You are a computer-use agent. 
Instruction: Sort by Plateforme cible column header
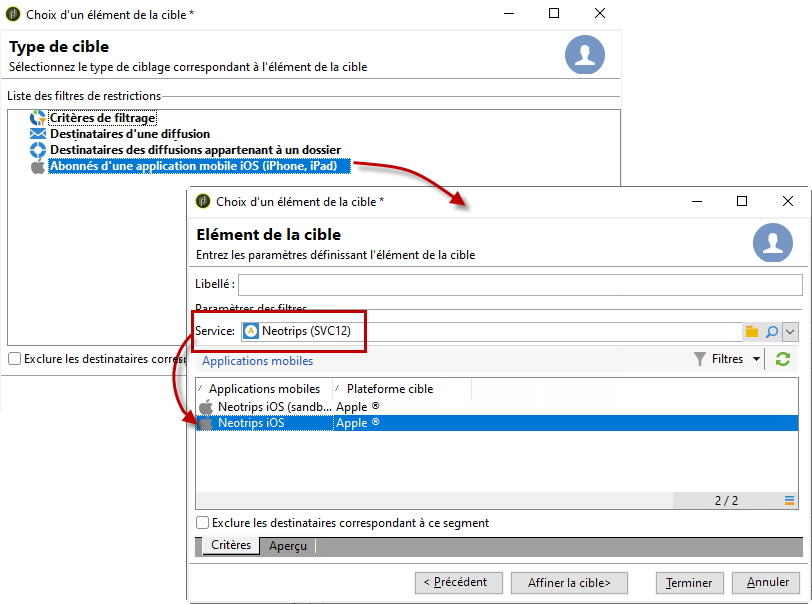click(x=402, y=389)
